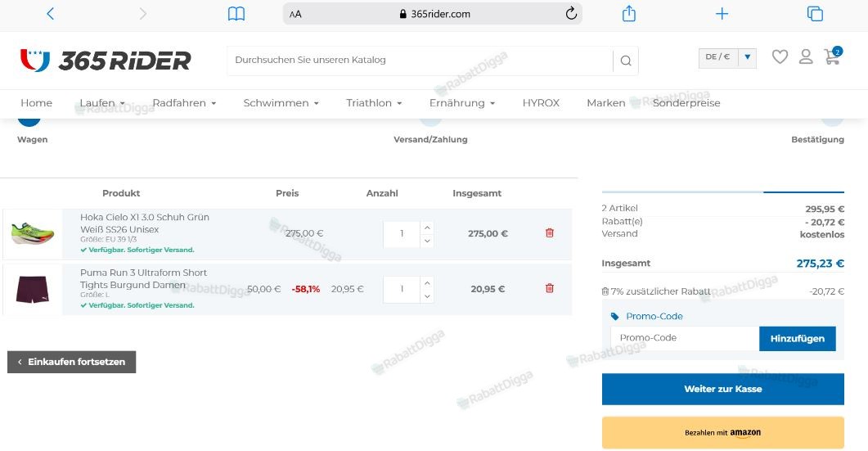Delete Hoka Cielo X1 from cart
The width and height of the screenshot is (868, 451).
pos(550,232)
